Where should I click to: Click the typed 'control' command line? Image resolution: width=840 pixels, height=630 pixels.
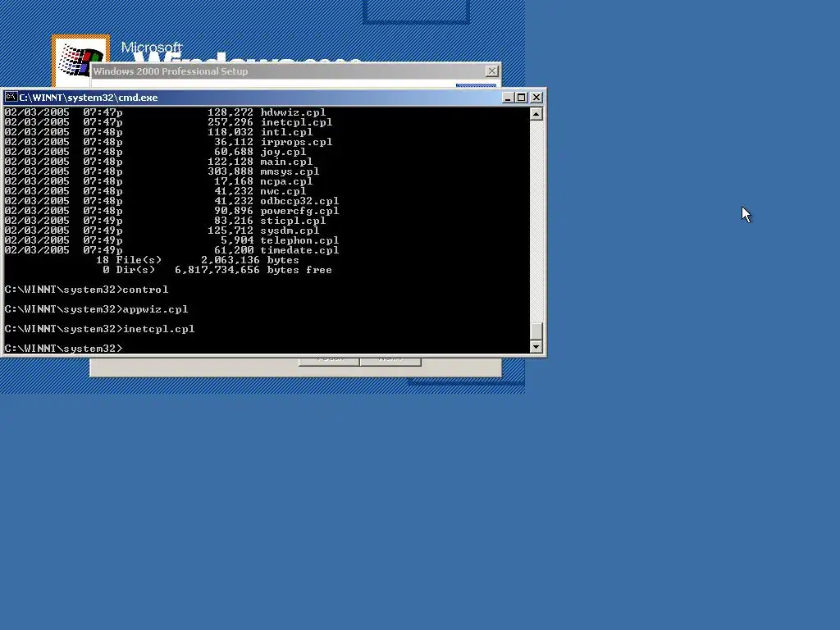click(x=86, y=290)
